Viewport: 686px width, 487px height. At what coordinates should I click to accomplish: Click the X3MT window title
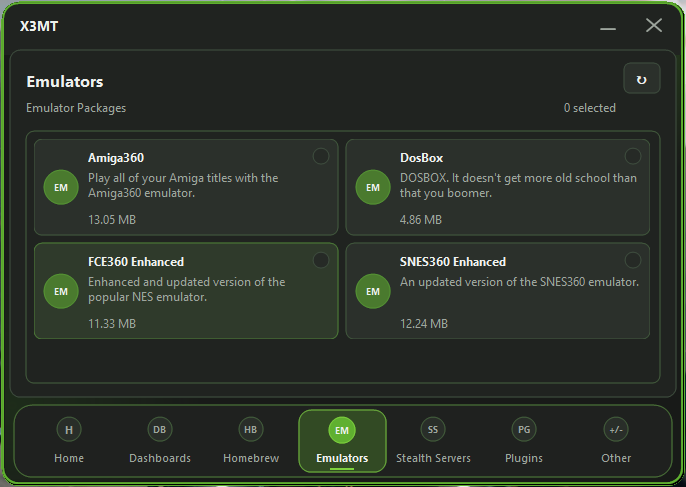pyautogui.click(x=39, y=26)
